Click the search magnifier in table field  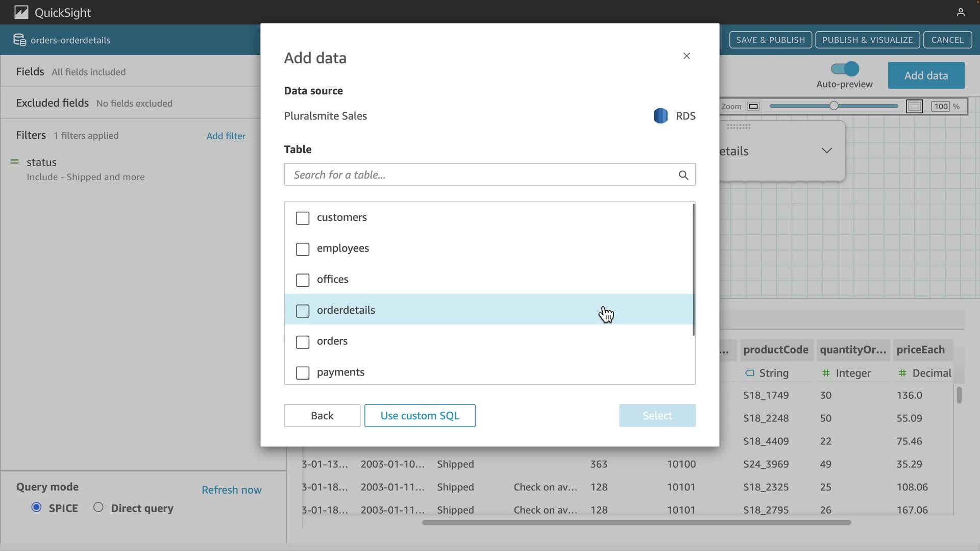pyautogui.click(x=683, y=175)
